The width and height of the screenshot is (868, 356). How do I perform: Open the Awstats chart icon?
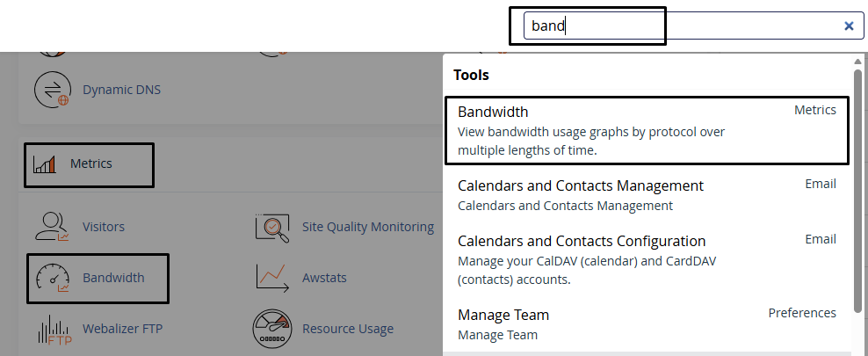pos(271,278)
